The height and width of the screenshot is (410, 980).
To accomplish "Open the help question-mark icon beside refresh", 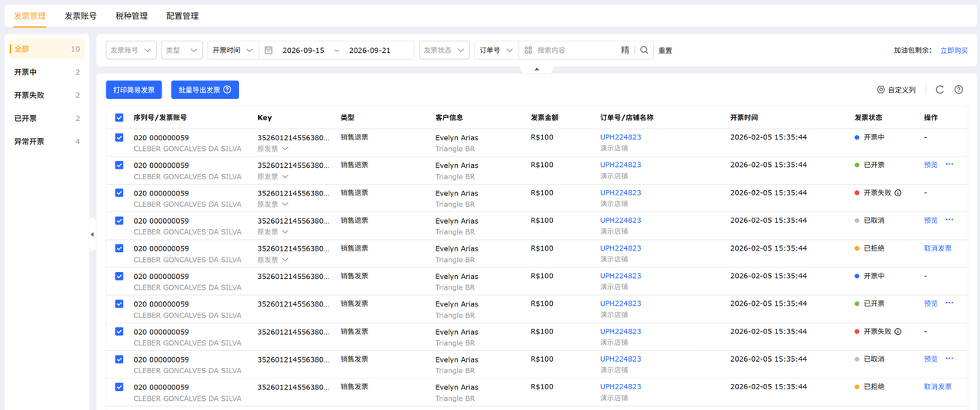I will click(959, 90).
